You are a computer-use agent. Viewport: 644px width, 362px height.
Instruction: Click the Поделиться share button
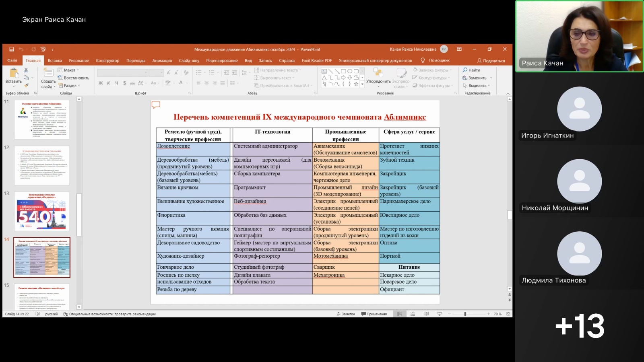[x=491, y=61]
